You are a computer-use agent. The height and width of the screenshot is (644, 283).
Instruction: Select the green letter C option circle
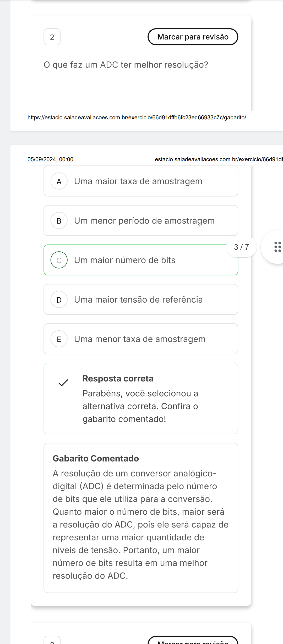tap(59, 260)
